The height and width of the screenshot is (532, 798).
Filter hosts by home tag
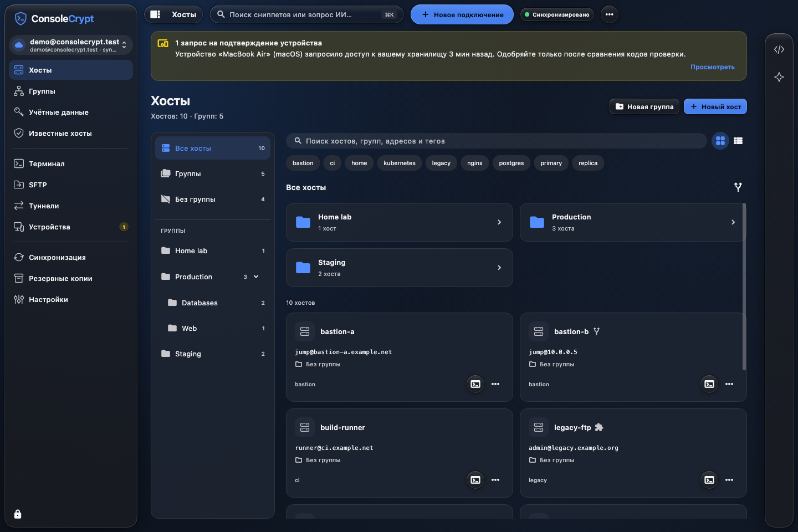359,163
